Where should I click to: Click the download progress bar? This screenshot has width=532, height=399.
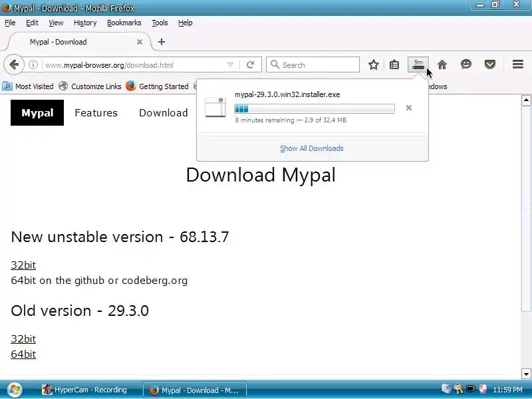314,108
